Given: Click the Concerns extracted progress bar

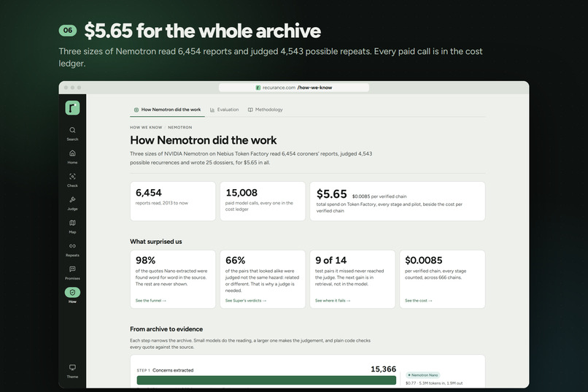Looking at the screenshot, I should 266,380.
